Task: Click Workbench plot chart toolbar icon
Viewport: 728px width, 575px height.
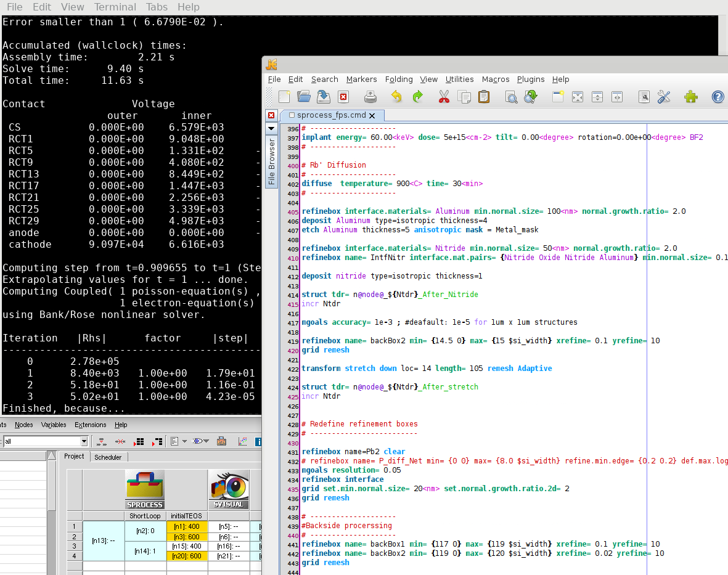Action: click(x=242, y=441)
